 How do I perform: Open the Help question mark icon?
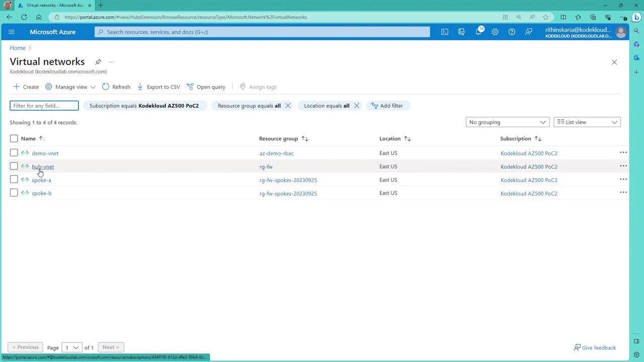click(512, 32)
